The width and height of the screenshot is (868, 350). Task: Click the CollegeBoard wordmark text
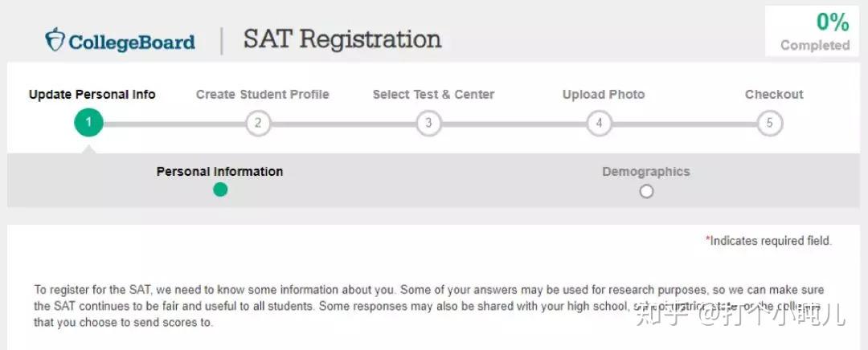(132, 42)
